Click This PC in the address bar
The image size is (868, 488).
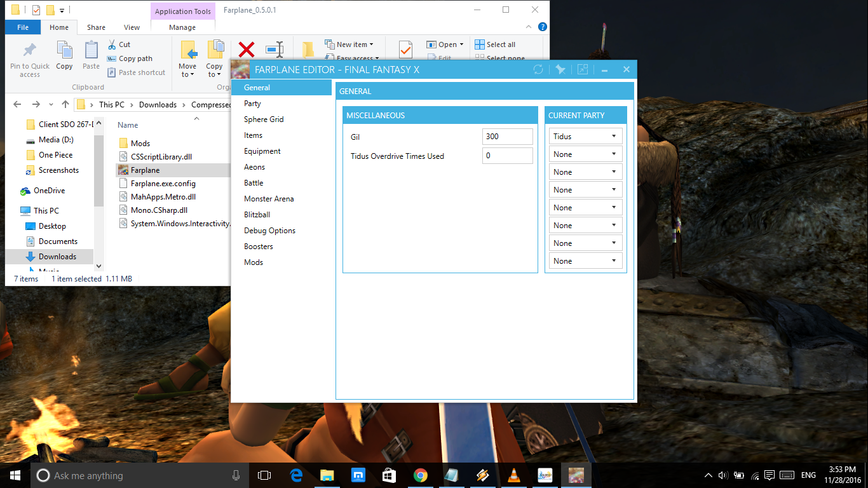coord(111,105)
